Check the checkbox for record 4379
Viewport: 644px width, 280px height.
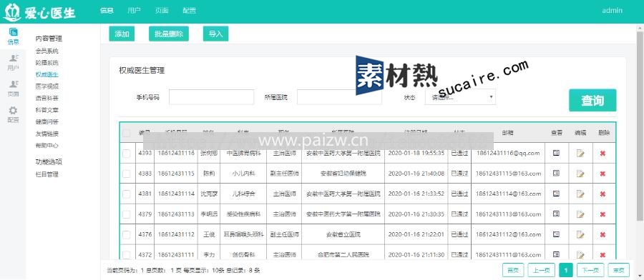point(127,214)
